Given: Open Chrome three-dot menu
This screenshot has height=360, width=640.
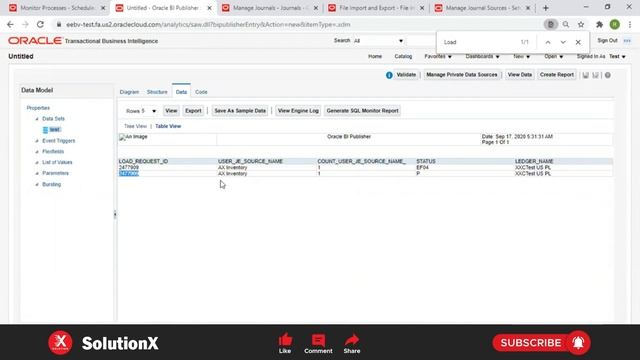Looking at the screenshot, I should click(x=630, y=24).
